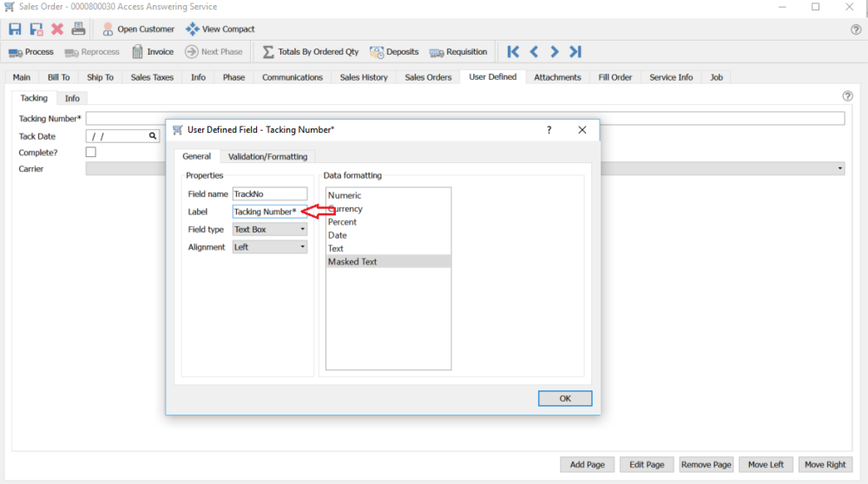Go to the first record arrow
Viewport: 868px width, 484px height.
(513, 52)
